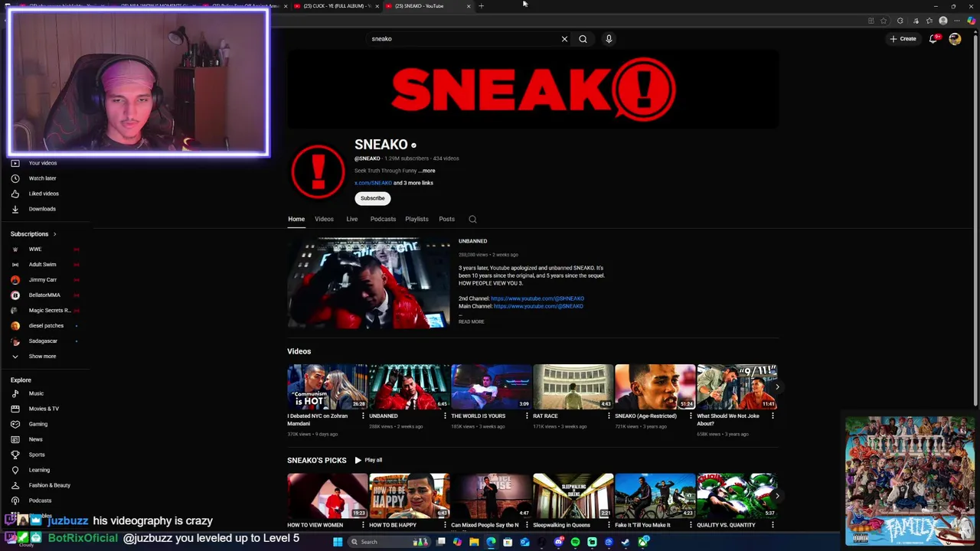This screenshot has height=551, width=980.
Task: Clear the search box with the X icon
Action: [564, 39]
